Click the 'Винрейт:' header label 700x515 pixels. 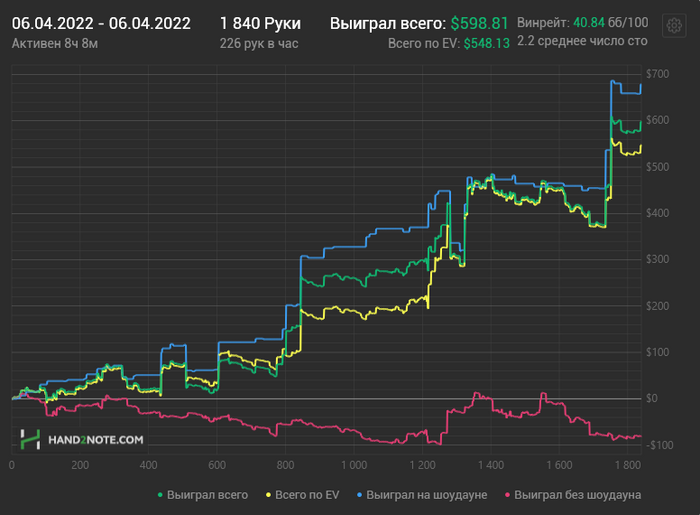click(543, 22)
